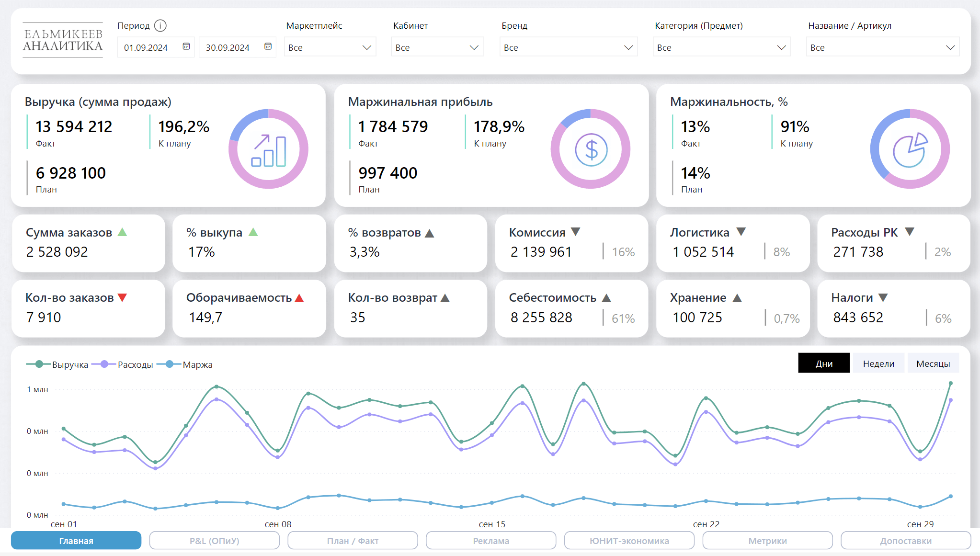Select the Дни chart granularity

click(x=823, y=363)
